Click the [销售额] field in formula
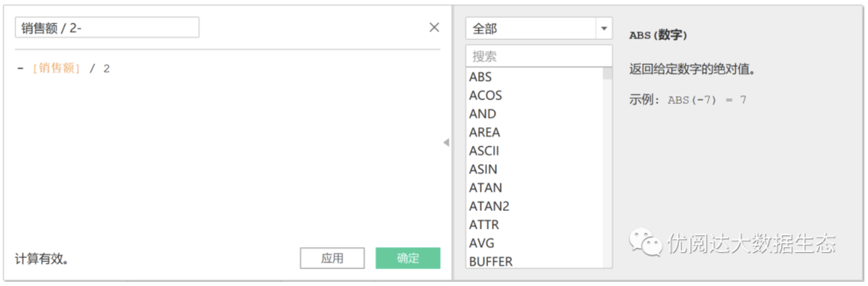Screen dimensions: 868x286 tap(56, 69)
